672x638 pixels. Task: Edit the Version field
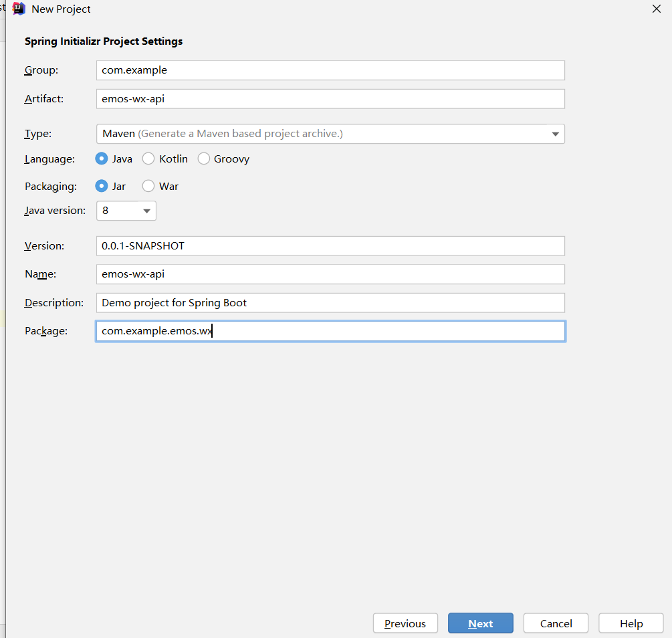pyautogui.click(x=330, y=245)
